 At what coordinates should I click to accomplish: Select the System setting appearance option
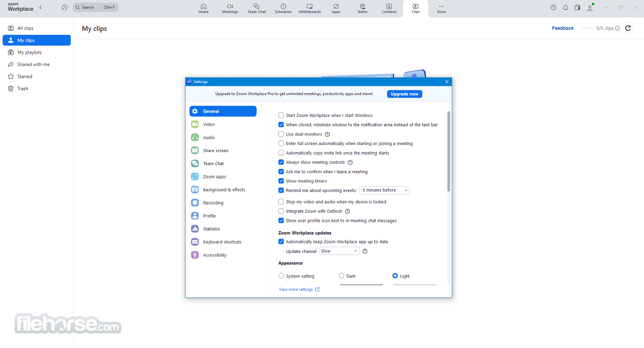(281, 276)
